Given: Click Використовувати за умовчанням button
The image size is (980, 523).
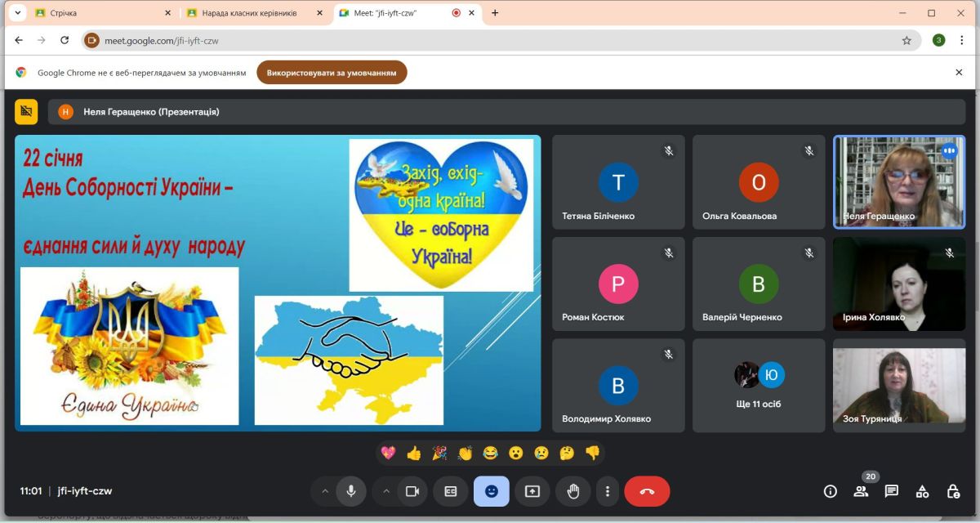Looking at the screenshot, I should coord(332,73).
